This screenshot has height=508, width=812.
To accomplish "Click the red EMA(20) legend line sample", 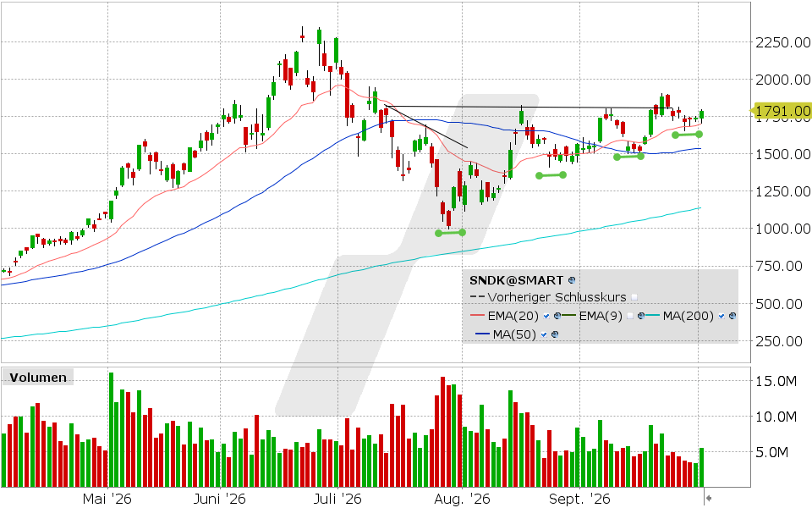I will 477,316.
